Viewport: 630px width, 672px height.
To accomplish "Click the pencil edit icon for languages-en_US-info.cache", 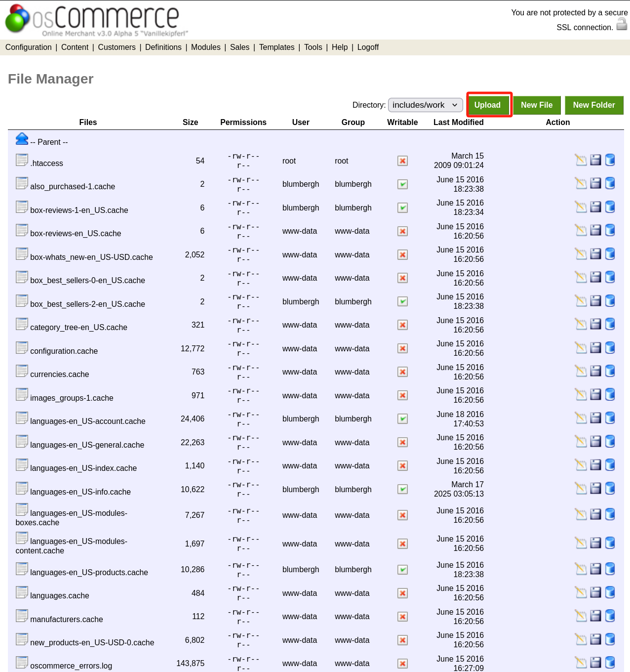I will click(581, 489).
